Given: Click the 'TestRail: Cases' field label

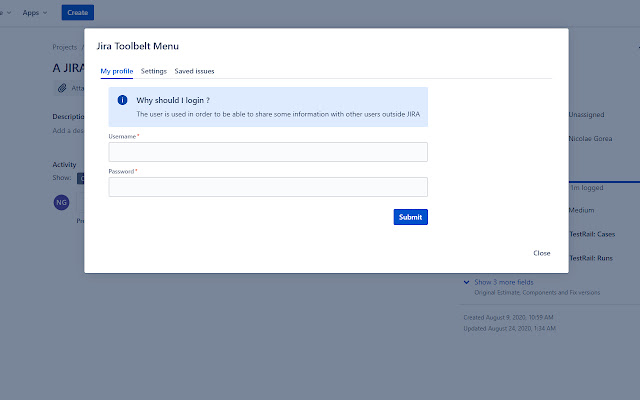Looking at the screenshot, I should point(592,234).
